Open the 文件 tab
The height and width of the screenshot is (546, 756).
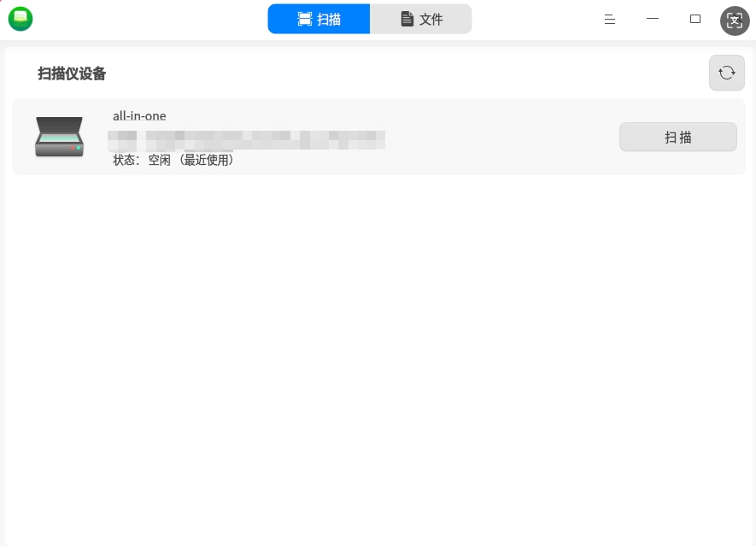[421, 19]
